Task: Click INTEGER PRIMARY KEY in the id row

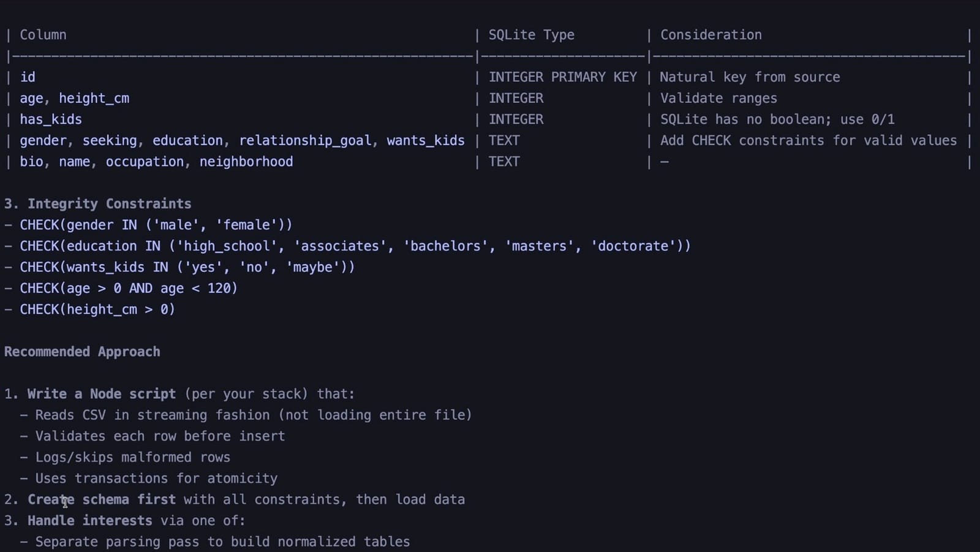Action: pyautogui.click(x=563, y=77)
